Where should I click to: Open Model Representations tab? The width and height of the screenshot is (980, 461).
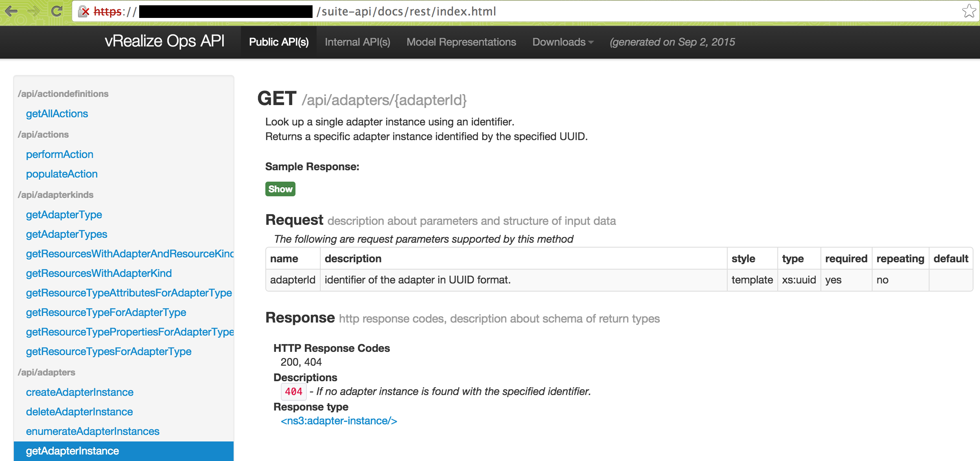point(461,42)
